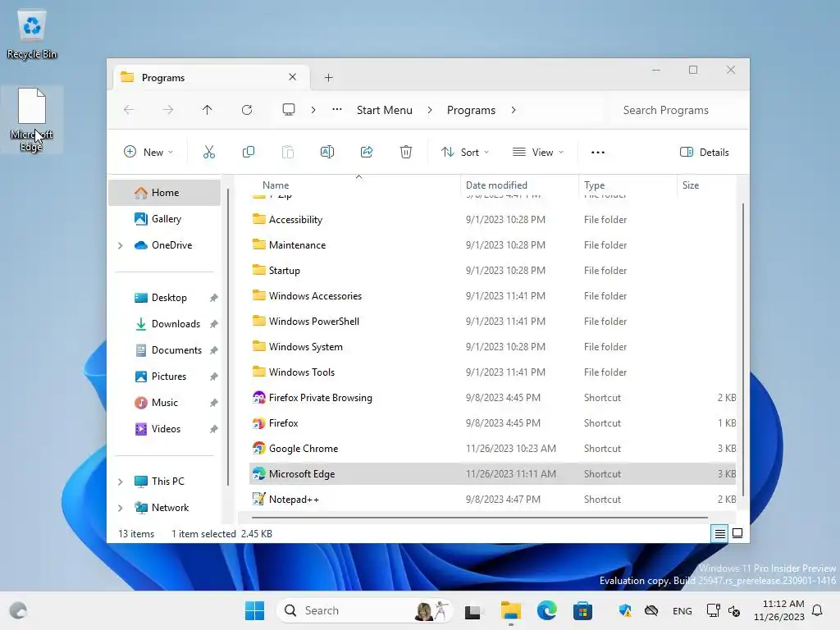This screenshot has width=840, height=630.
Task: Open Task View on taskbar
Action: point(472,610)
